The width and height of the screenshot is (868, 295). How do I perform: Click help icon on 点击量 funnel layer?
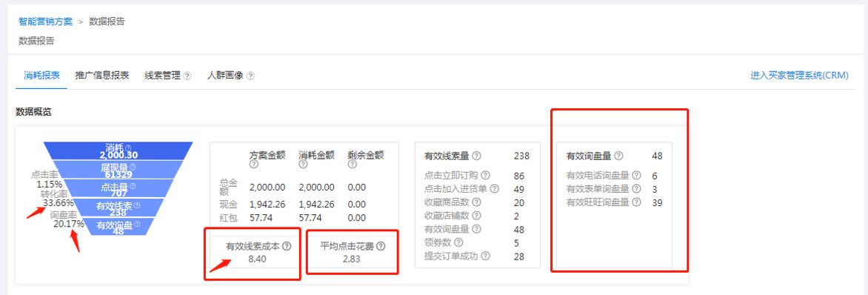[133, 186]
